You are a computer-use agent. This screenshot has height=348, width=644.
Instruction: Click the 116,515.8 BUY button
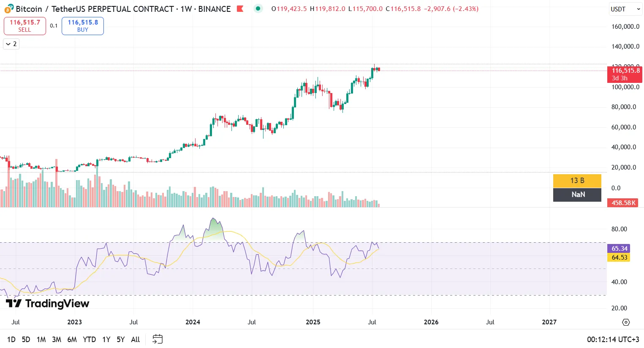click(x=83, y=26)
